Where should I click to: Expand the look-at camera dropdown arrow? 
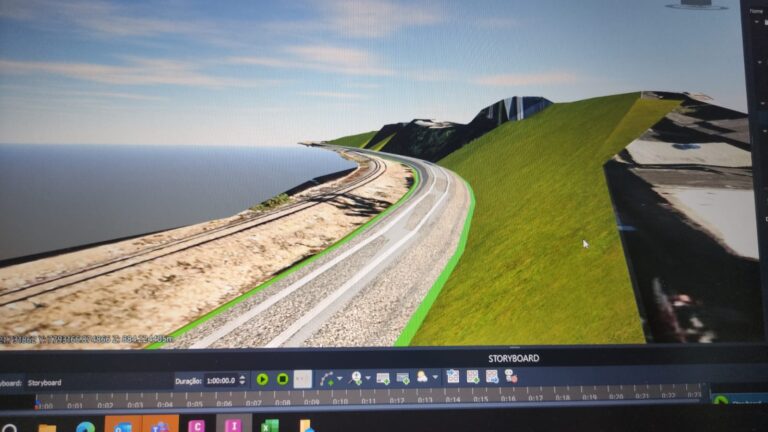pyautogui.click(x=367, y=379)
